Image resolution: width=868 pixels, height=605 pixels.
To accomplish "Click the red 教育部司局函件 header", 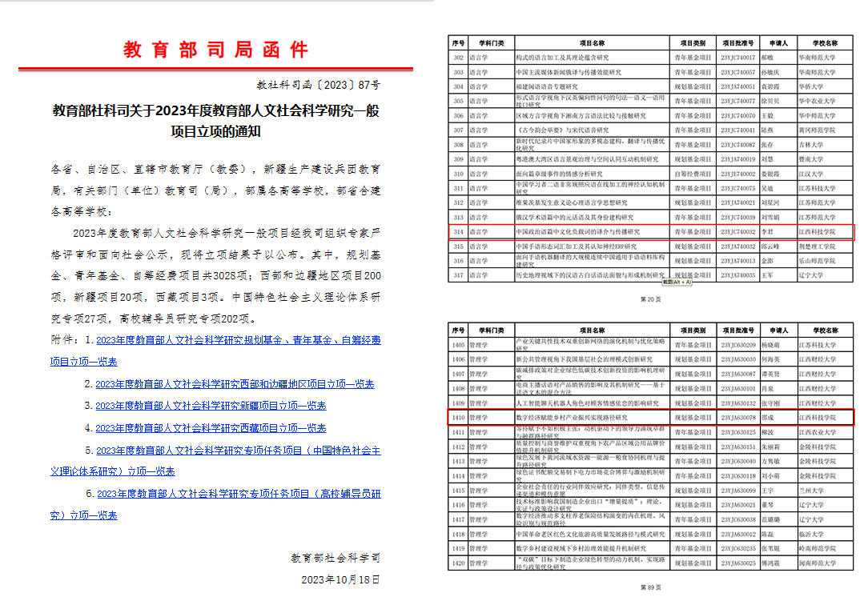I will 216,50.
